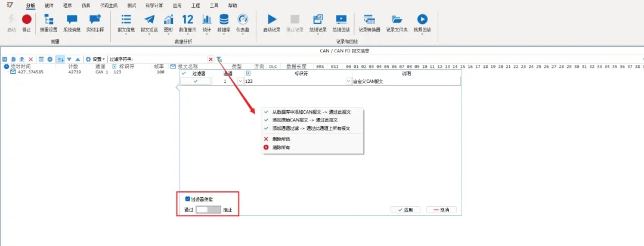The width and height of the screenshot is (644, 246).
Task: Toggle the filter row's enabled checkmark cell
Action: pos(196,81)
